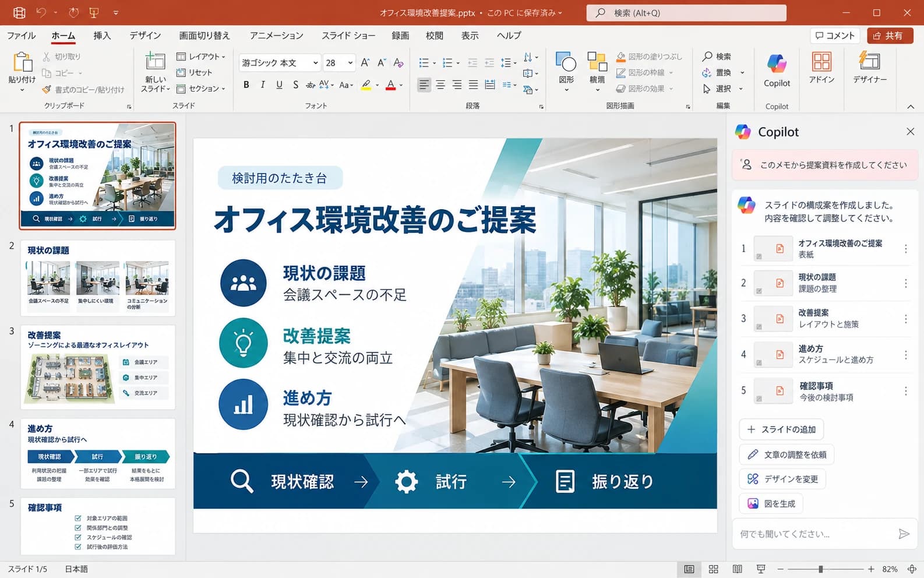Image resolution: width=924 pixels, height=578 pixels.
Task: Click Generate image (図を生成) button
Action: click(x=771, y=503)
